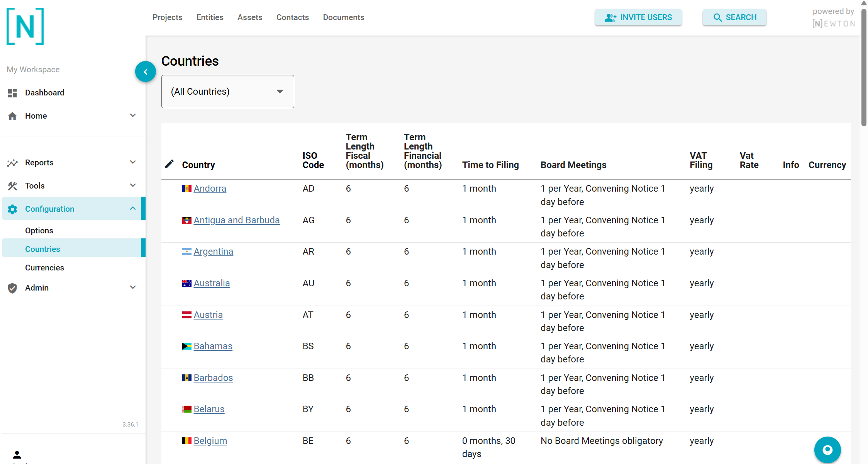868x464 pixels.
Task: Click the pencil edit icon in table header
Action: pyautogui.click(x=169, y=164)
